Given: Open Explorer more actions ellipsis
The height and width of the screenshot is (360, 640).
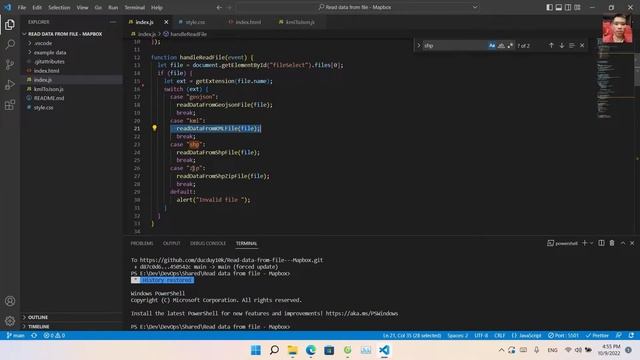Looking at the screenshot, I should [113, 22].
